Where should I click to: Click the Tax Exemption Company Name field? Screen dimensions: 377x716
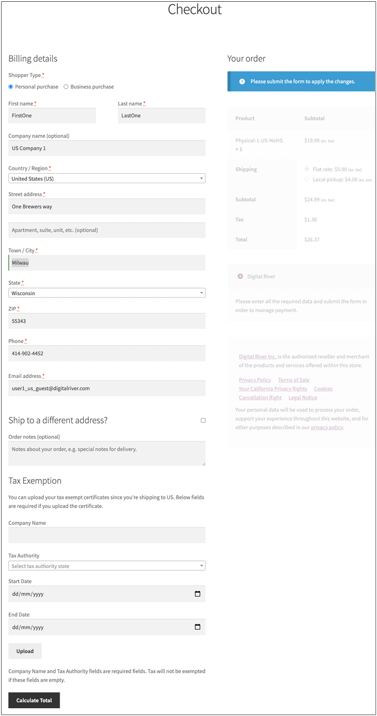107,535
